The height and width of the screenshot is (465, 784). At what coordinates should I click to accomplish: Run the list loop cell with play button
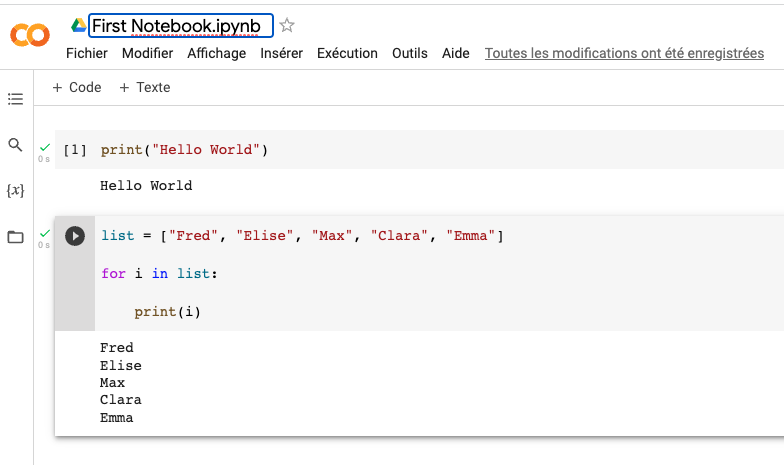pos(75,236)
